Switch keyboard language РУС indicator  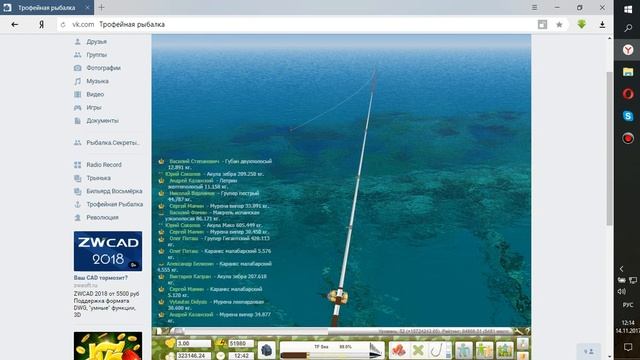tap(628, 305)
